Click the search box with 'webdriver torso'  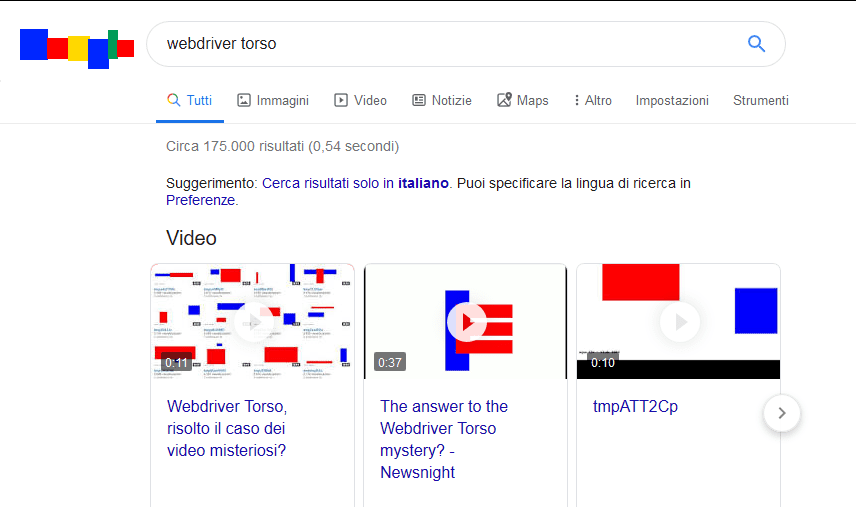tap(440, 44)
